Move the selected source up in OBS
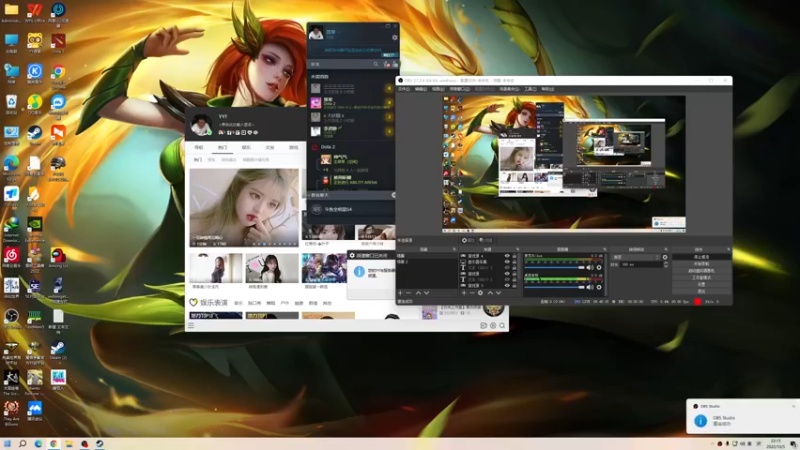800x450 pixels. tap(490, 293)
